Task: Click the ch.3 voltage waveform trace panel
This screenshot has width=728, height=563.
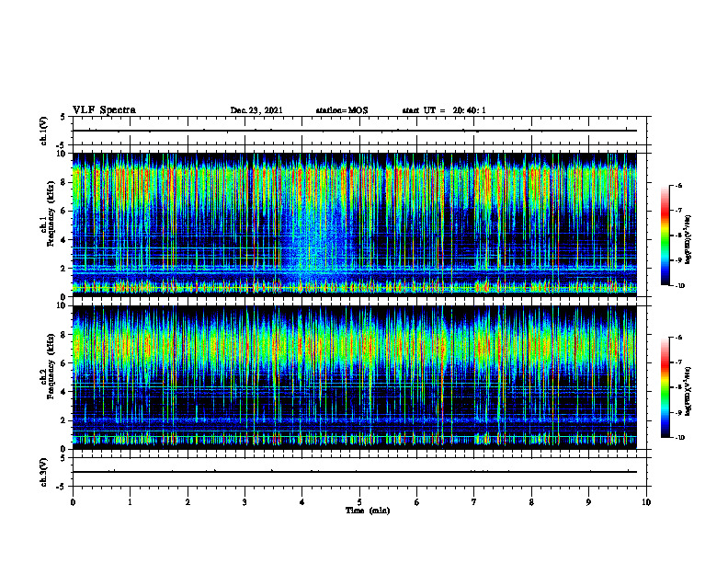Action: pyautogui.click(x=359, y=472)
